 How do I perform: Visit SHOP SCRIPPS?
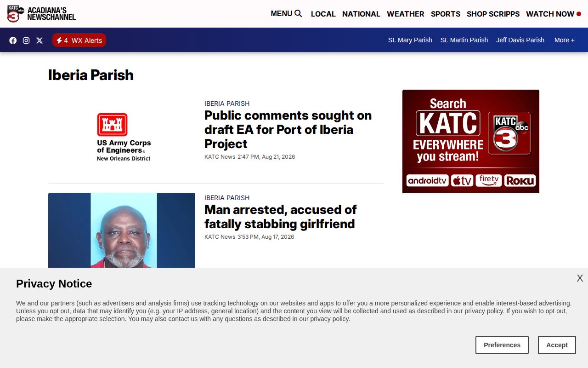pyautogui.click(x=493, y=14)
